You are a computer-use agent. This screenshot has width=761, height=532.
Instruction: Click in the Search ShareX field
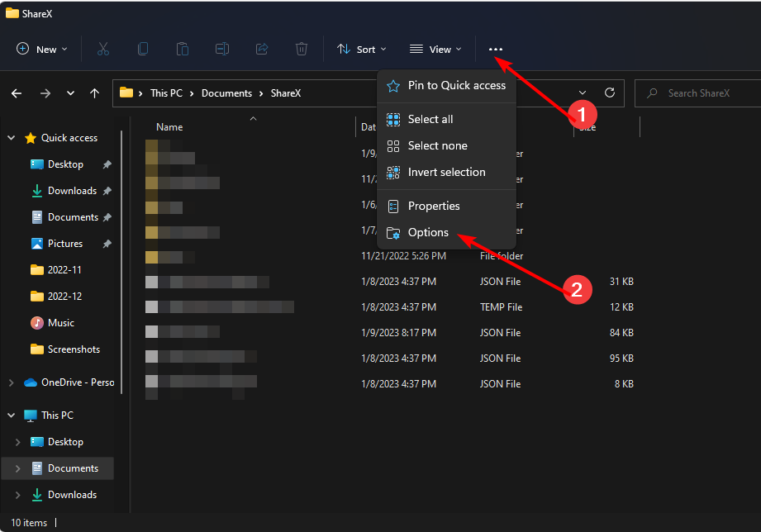click(699, 93)
